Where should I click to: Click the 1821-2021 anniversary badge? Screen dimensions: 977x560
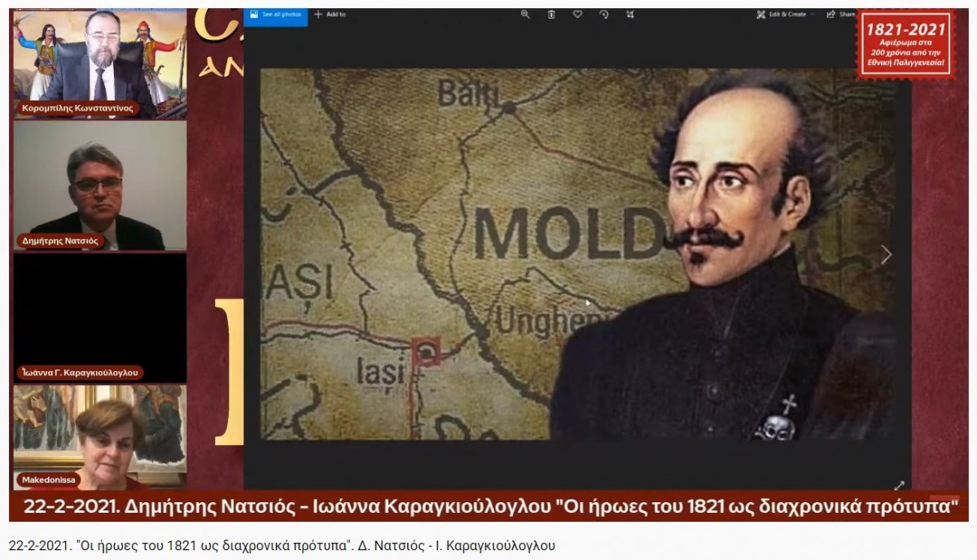pos(905,46)
